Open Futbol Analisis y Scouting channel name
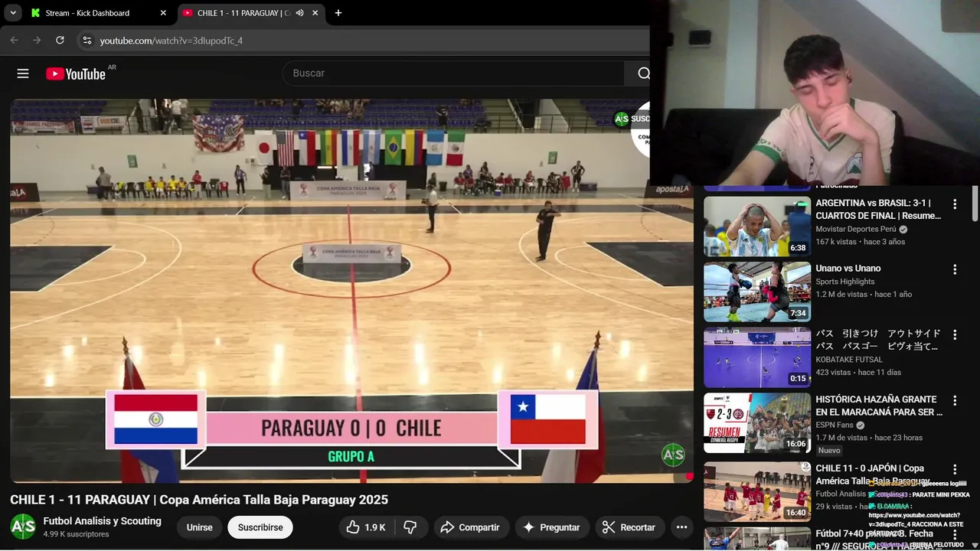Screen dimensions: 980x551 tap(103, 521)
